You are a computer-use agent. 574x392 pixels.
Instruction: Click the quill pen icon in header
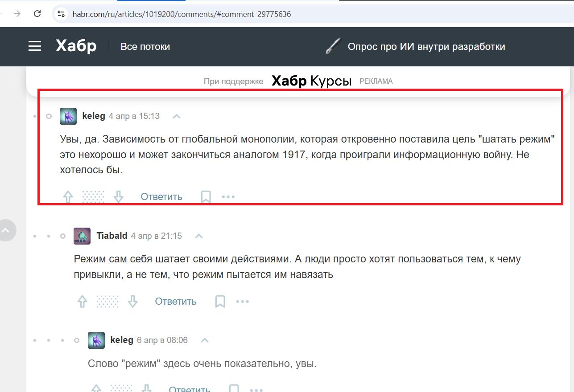[333, 46]
